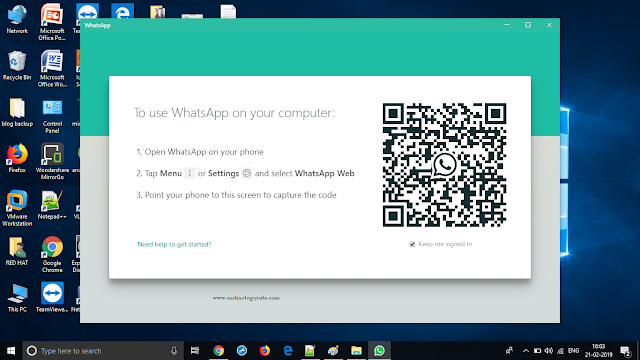Activate the search microphone icon
Screen dimensions: 640x360
click(x=174, y=351)
